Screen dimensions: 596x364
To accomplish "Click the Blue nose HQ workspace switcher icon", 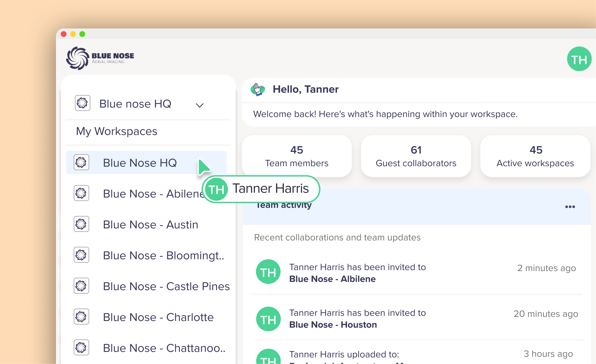I will [83, 103].
